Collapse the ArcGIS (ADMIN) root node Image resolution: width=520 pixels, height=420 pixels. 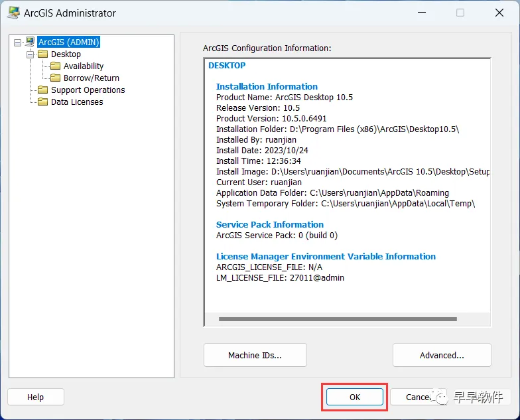[x=17, y=42]
